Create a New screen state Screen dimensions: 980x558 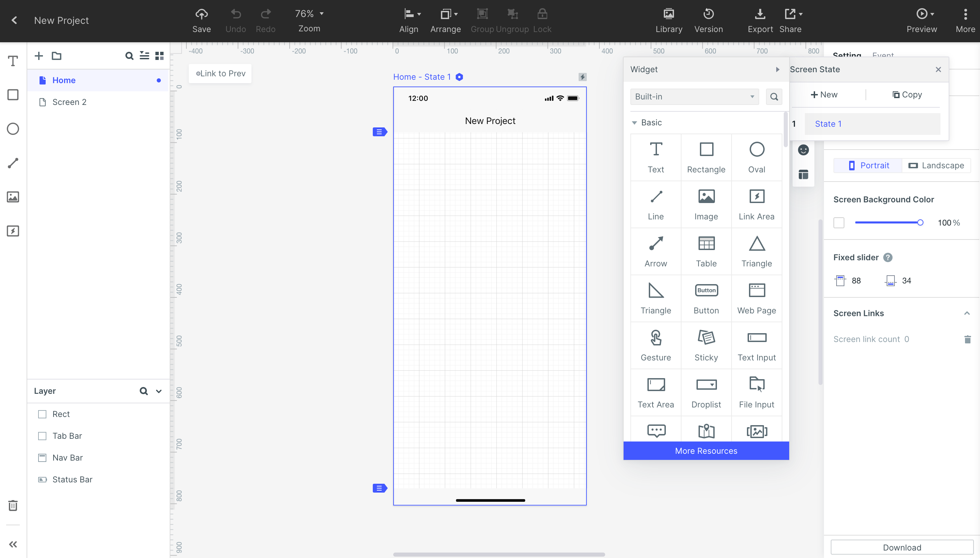pyautogui.click(x=824, y=95)
